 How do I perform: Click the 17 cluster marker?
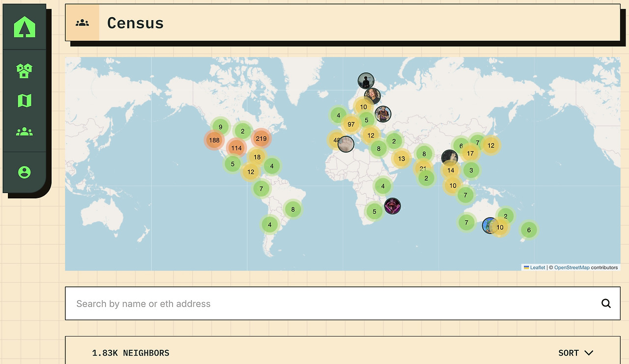(x=470, y=153)
